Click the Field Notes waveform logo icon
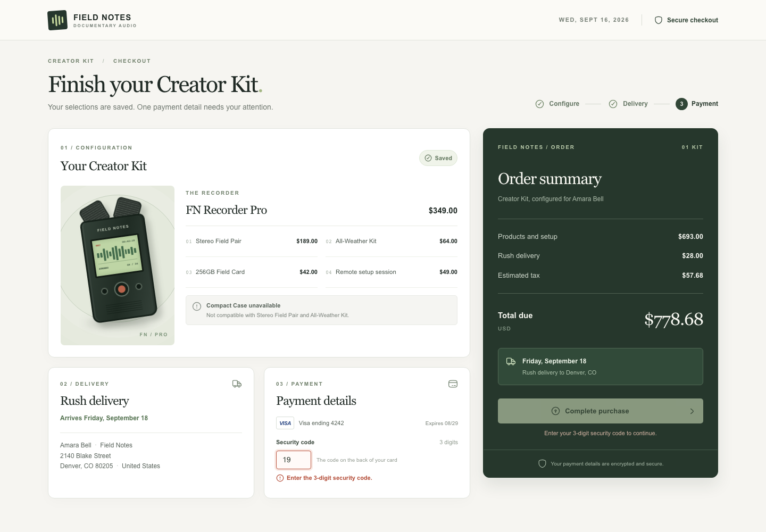766x532 pixels. [x=57, y=20]
